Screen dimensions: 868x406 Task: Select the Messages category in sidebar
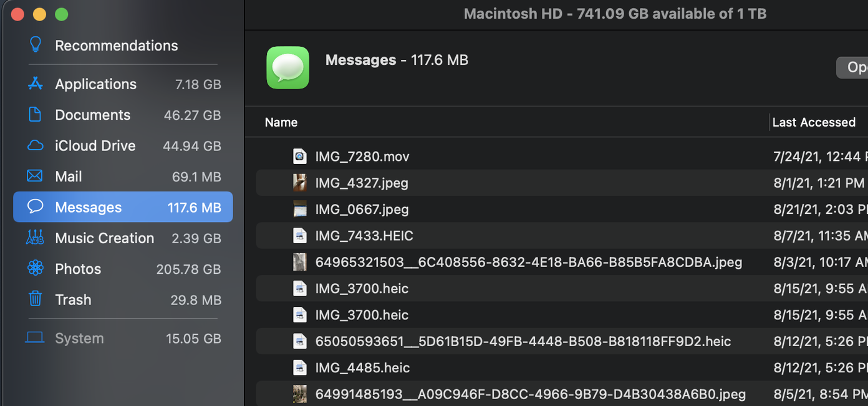pos(123,207)
